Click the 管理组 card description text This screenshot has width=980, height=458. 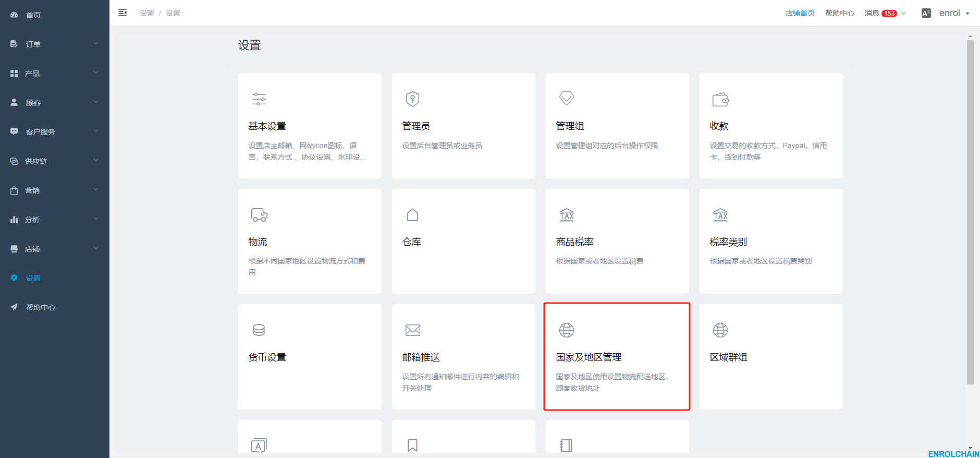click(x=607, y=146)
